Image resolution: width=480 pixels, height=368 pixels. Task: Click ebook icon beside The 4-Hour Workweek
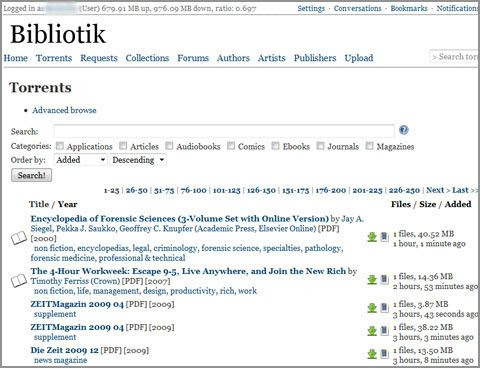click(x=19, y=281)
